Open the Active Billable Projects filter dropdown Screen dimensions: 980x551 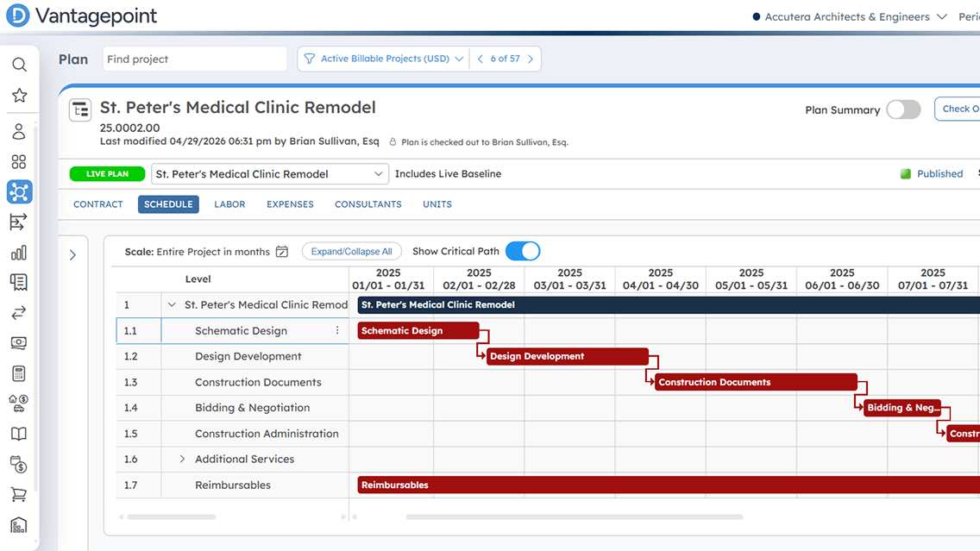click(384, 59)
